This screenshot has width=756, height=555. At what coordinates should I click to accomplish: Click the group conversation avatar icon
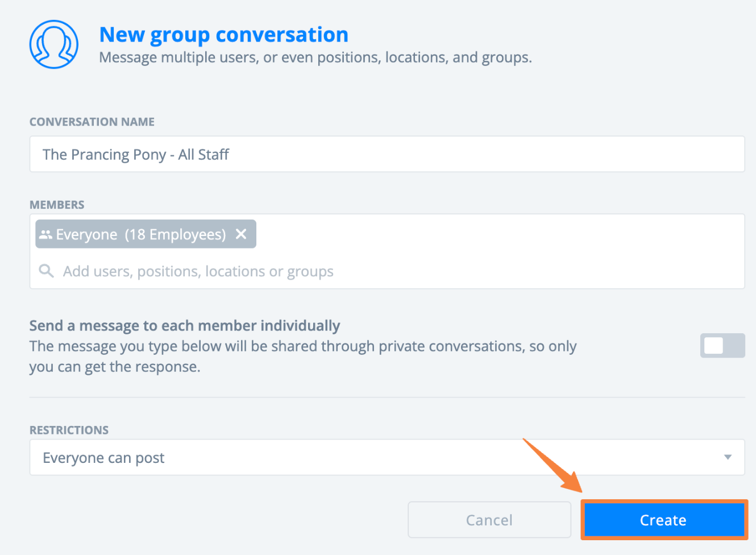[54, 44]
